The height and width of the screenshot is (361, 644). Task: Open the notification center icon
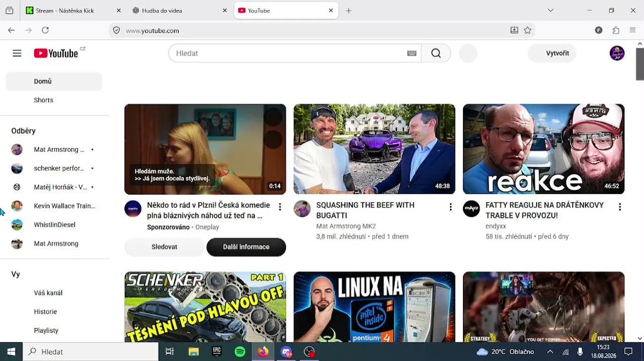(628, 352)
